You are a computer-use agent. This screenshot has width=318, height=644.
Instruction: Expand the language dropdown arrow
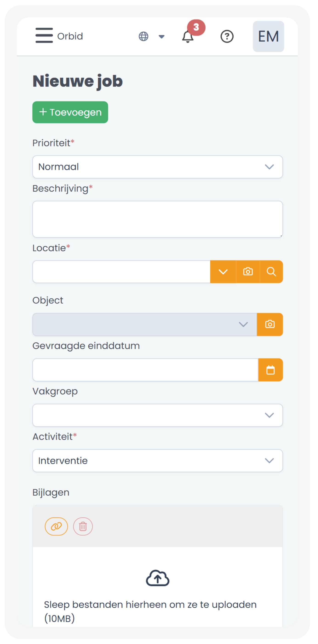[x=161, y=37]
